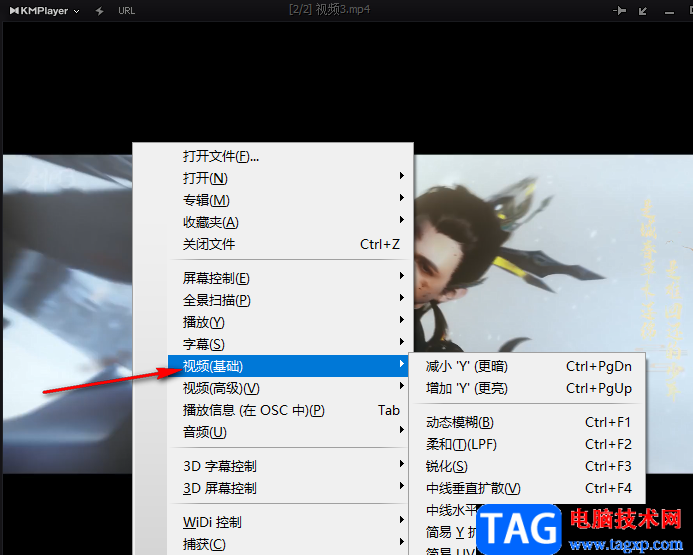The image size is (693, 555).
Task: Toggle 动态模糊(B) filter
Action: tap(528, 422)
